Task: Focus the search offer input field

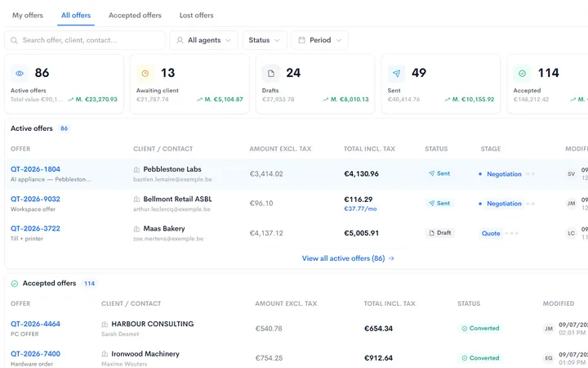Action: tap(85, 40)
